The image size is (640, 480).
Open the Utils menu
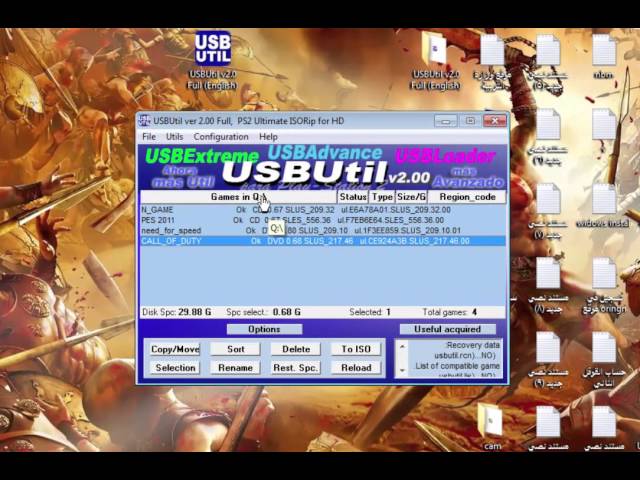tap(175, 137)
